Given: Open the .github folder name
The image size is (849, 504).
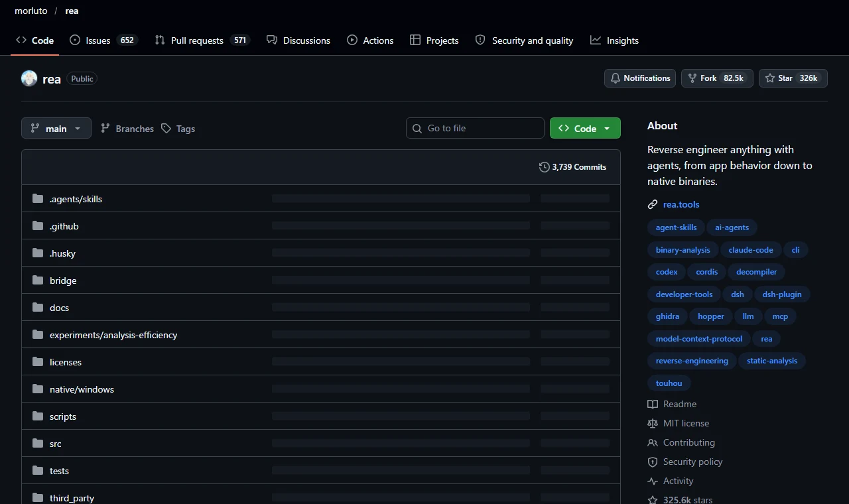Looking at the screenshot, I should [64, 226].
